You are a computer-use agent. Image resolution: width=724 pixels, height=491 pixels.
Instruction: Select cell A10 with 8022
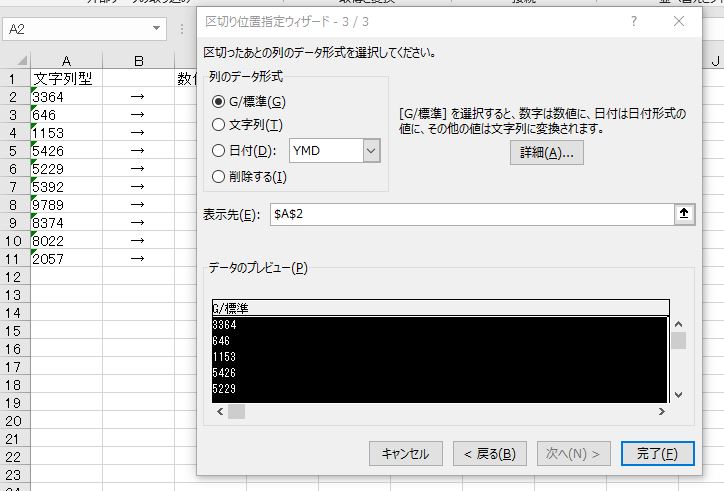click(x=66, y=241)
